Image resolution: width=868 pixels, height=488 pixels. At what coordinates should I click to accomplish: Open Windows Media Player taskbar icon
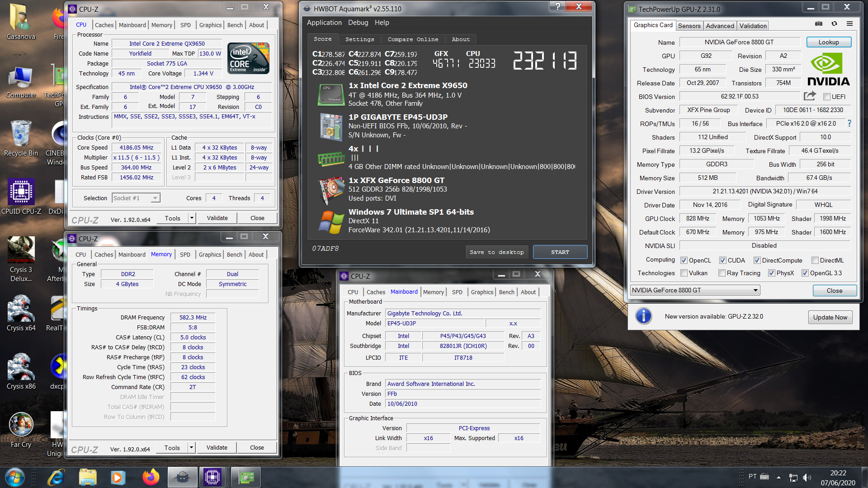tap(118, 477)
